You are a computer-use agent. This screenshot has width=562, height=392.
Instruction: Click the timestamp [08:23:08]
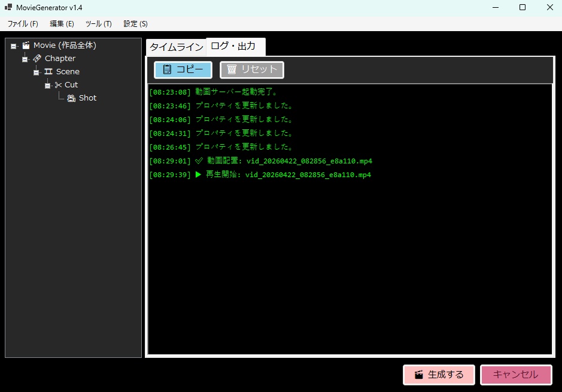(x=170, y=92)
